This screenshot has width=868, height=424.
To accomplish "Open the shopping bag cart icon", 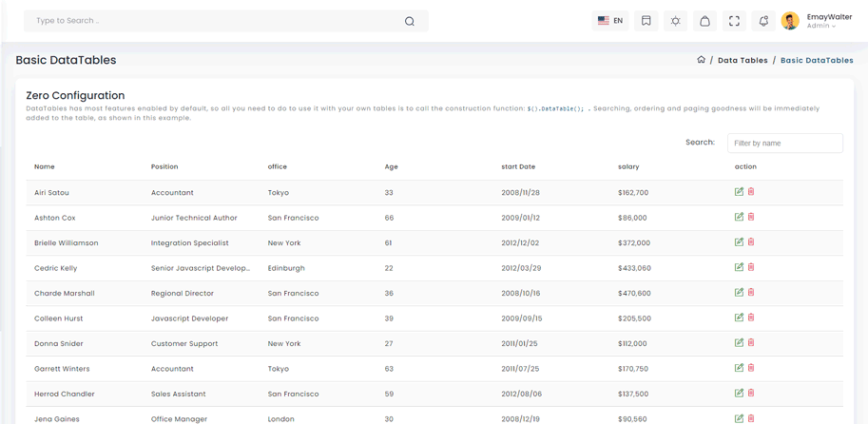I will (x=704, y=21).
